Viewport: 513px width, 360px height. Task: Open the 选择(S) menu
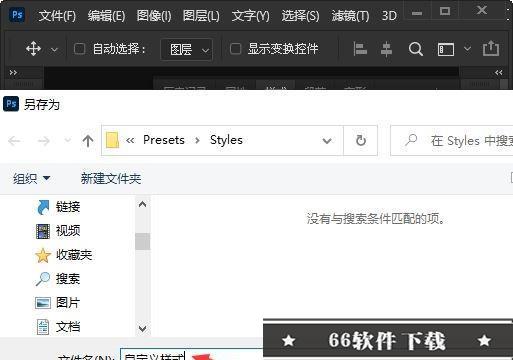300,16
